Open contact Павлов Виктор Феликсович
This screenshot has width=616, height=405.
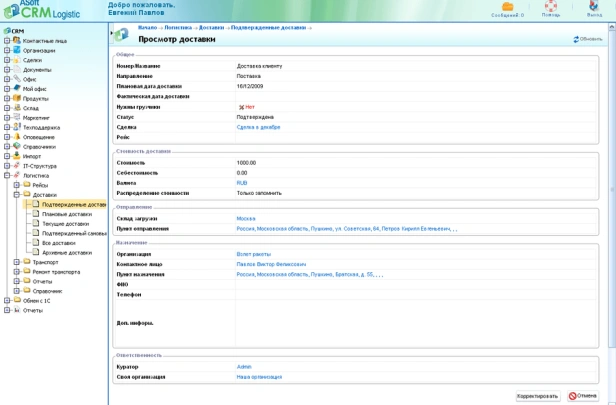271,264
